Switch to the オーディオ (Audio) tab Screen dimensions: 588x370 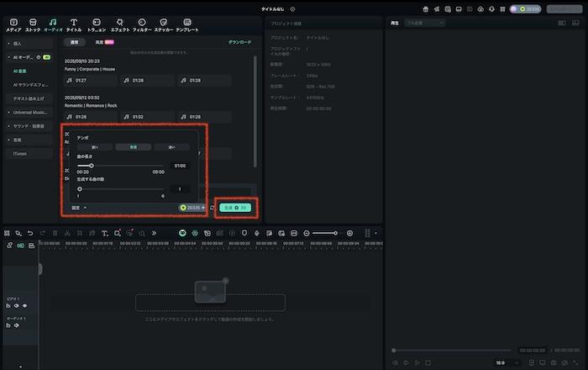pos(53,24)
